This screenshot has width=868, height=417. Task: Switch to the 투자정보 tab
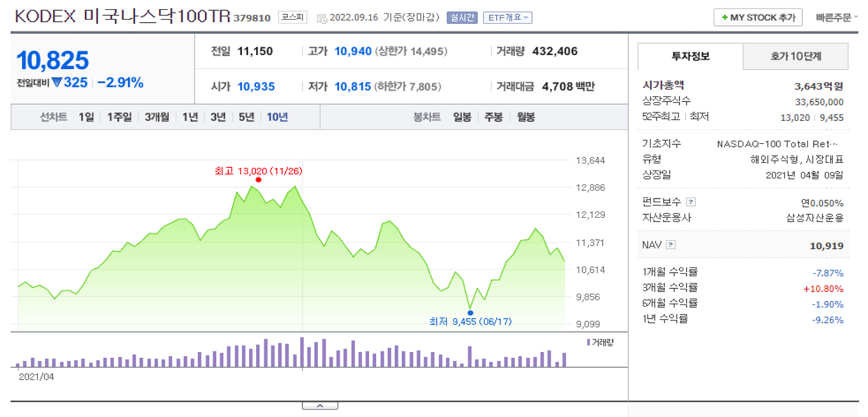point(690,56)
